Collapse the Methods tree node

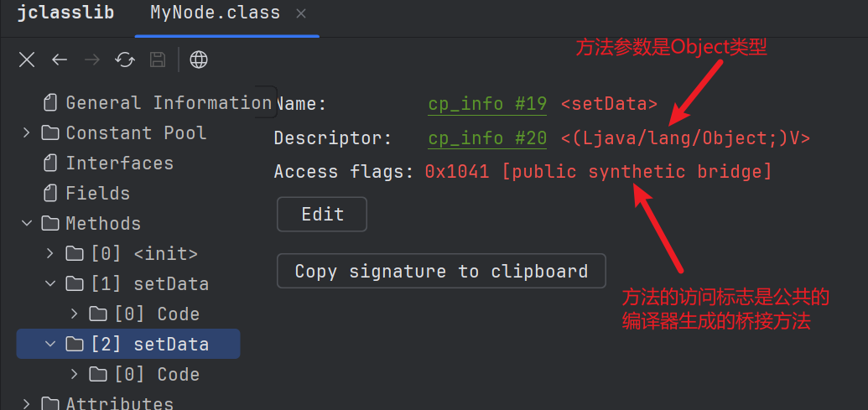(27, 223)
